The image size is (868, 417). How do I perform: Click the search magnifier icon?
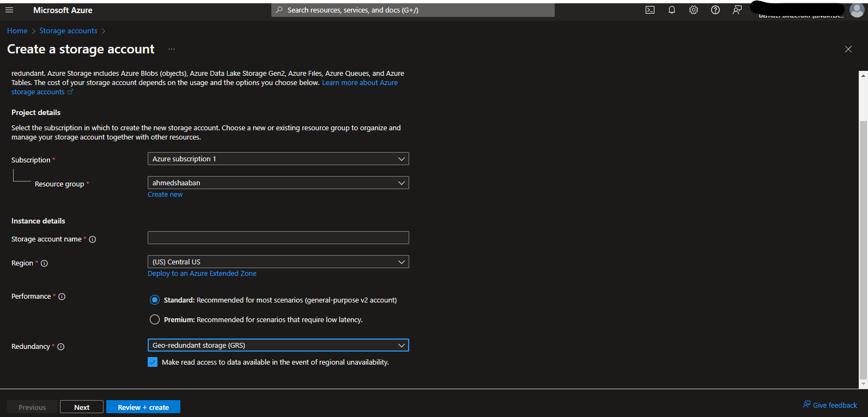pos(279,10)
